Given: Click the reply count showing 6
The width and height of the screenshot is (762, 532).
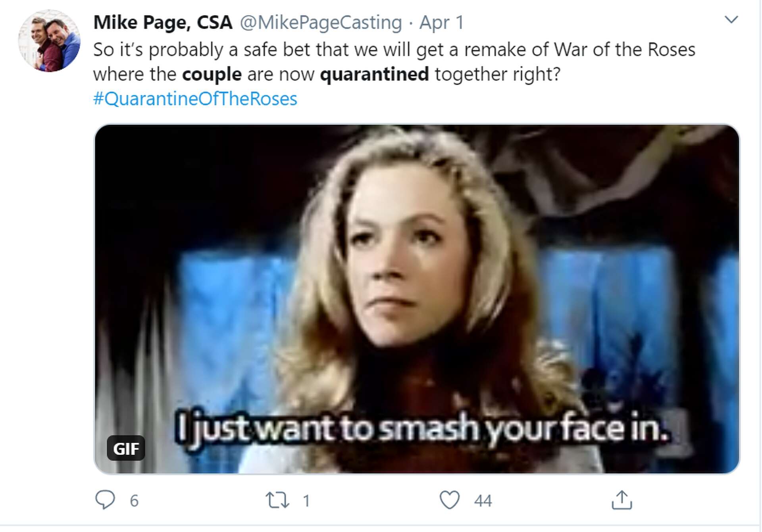Looking at the screenshot, I should (x=134, y=501).
